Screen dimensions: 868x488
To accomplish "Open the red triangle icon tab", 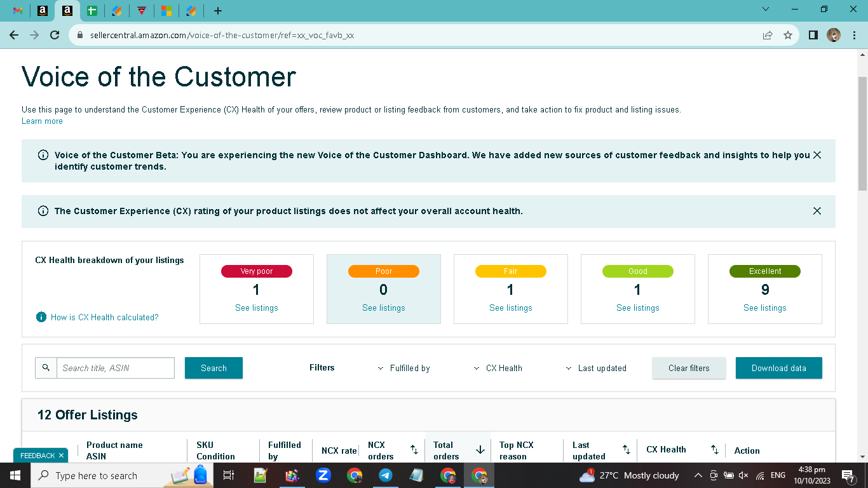I will click(142, 11).
